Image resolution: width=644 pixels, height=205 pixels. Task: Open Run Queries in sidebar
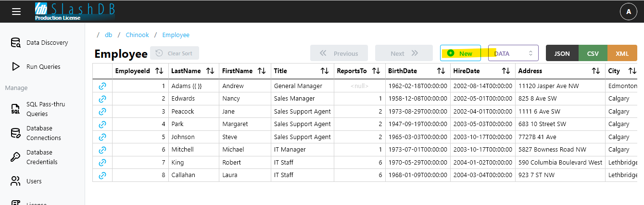pyautogui.click(x=43, y=67)
